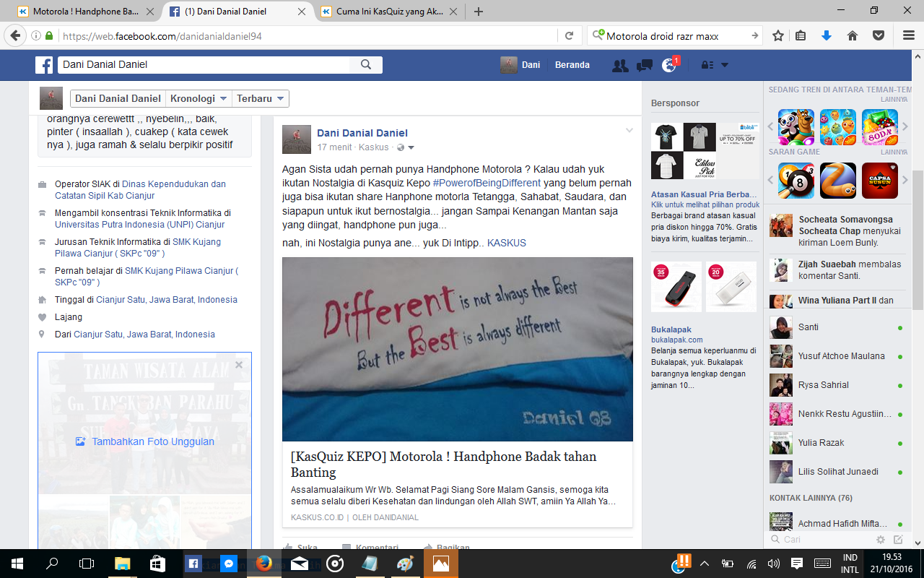Open Pocket icon in Firefox toolbar
The width and height of the screenshot is (924, 578).
(879, 35)
